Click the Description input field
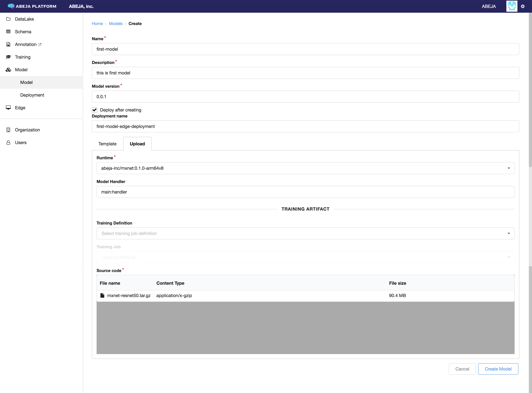Viewport: 532px width, 393px height. click(305, 73)
